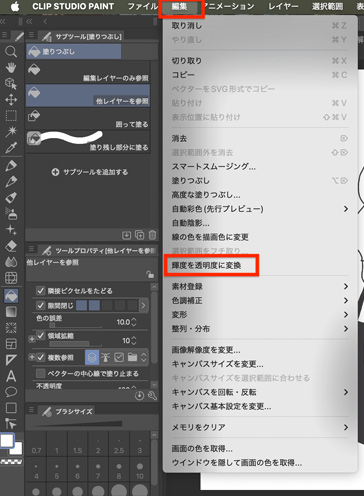Screen dimensions: 364x496
Task: Select the Blend tool
Action: click(x=11, y=262)
